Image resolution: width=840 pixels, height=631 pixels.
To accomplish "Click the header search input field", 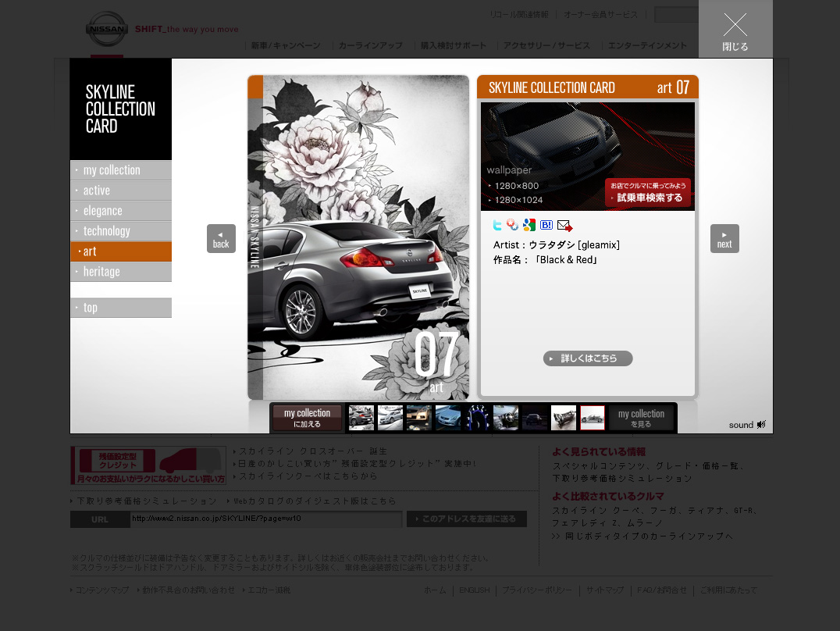I will point(676,15).
